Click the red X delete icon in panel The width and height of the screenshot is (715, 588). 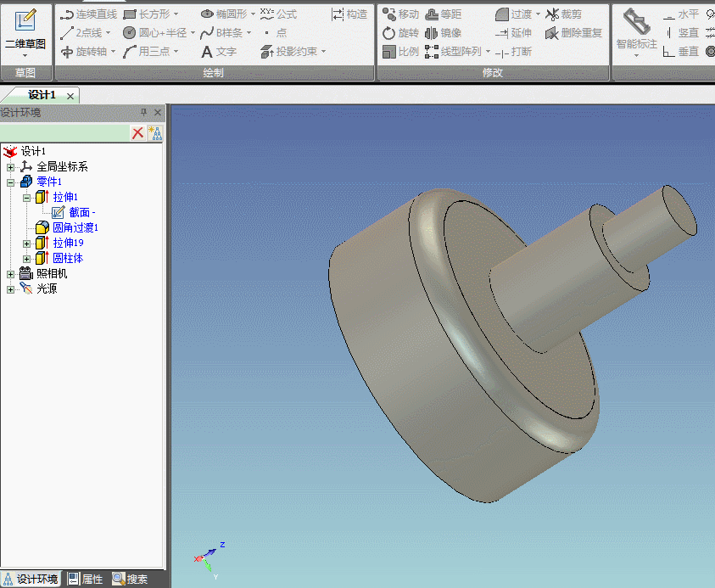tap(137, 133)
